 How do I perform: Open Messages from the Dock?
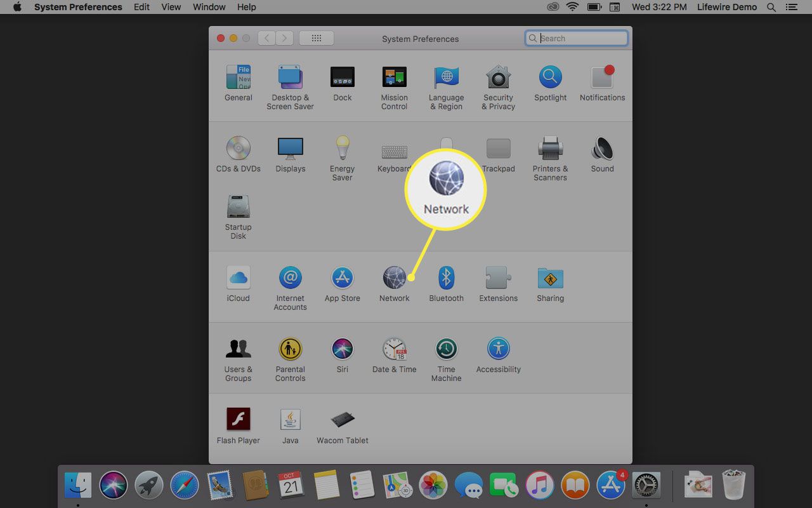[469, 486]
